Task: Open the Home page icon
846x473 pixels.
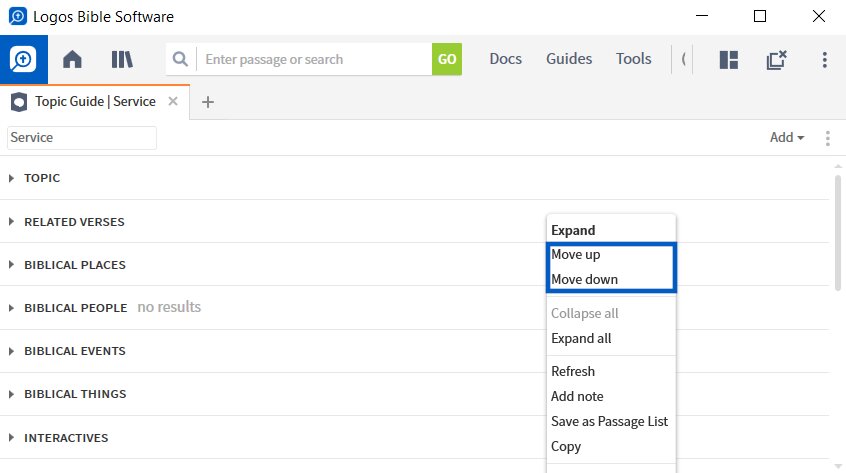Action: (x=72, y=59)
